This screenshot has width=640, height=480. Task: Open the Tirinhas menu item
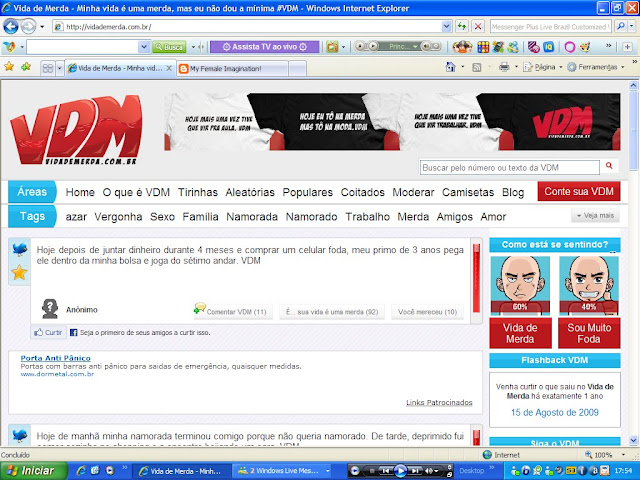198,192
